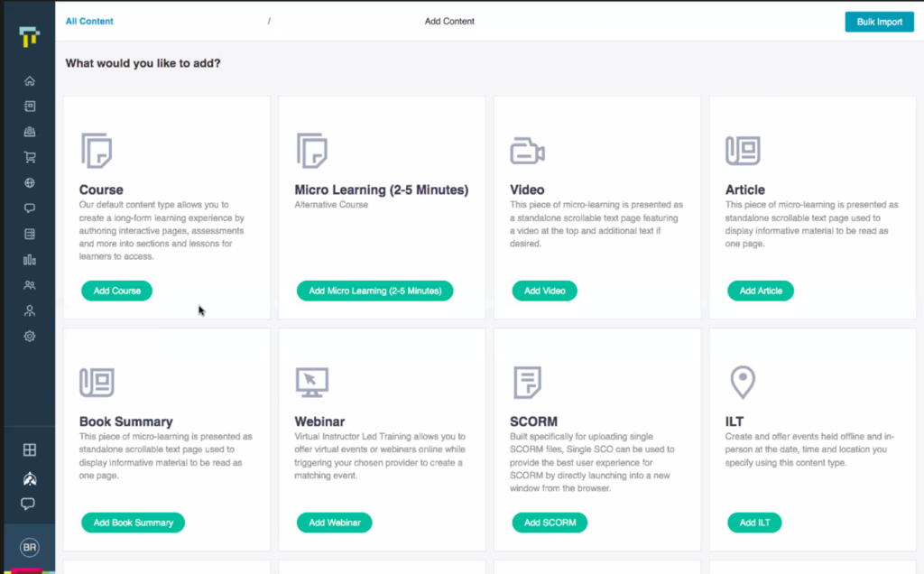Click the Add Book Summary button

coord(133,523)
